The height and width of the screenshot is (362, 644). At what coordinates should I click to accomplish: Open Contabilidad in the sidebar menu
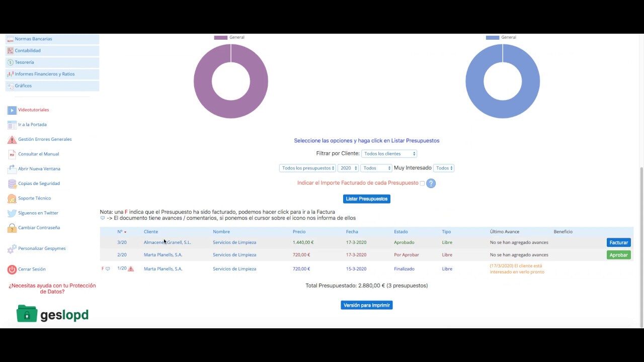pyautogui.click(x=28, y=51)
